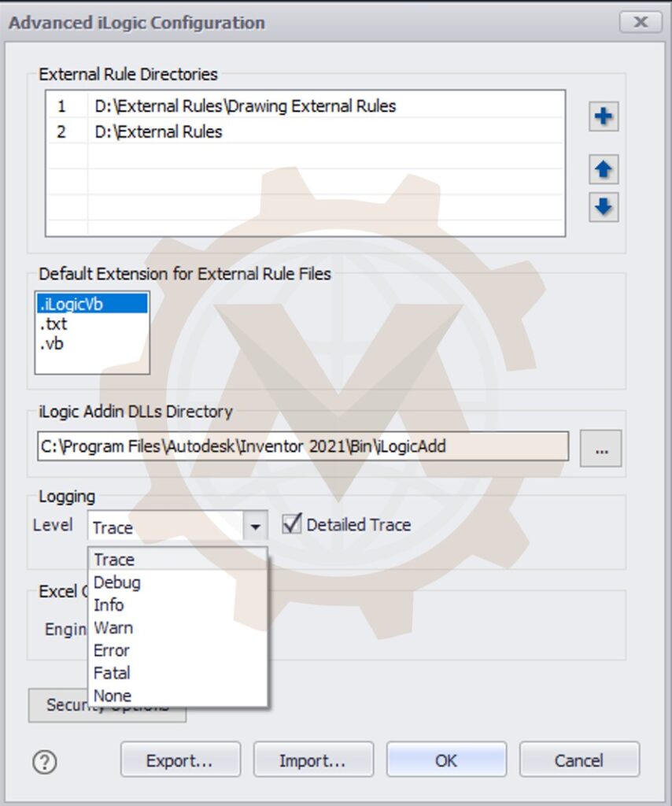Click the iLogic Addin DLLs path field
Screen dimensions: 672x806
tap(303, 446)
